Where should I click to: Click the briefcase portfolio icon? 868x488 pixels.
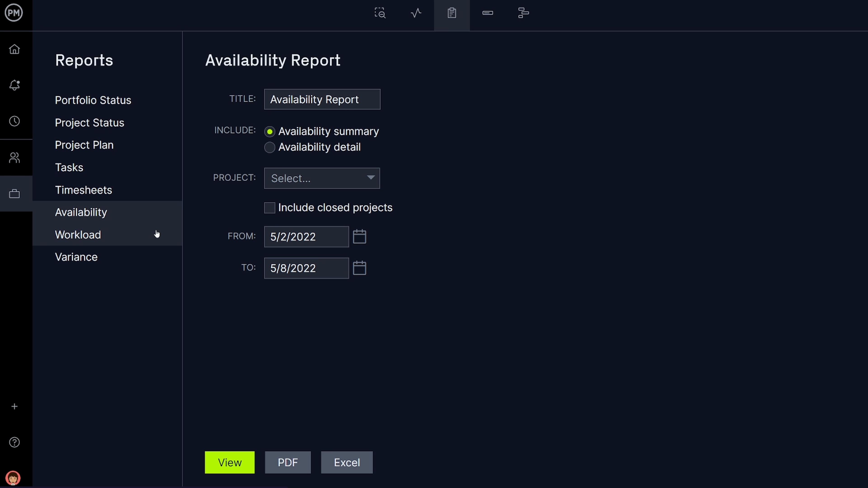coord(14,194)
